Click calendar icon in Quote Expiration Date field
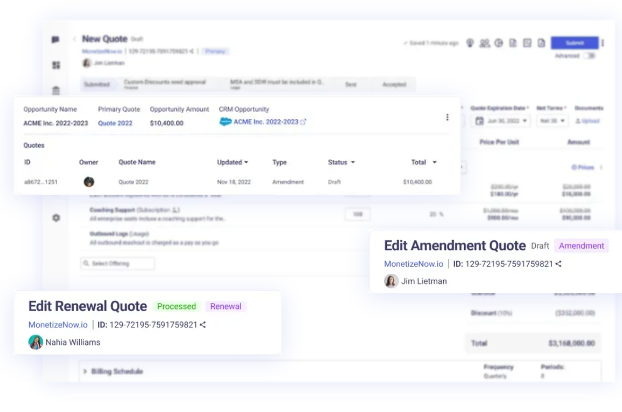This screenshot has height=412, width=622. point(480,121)
